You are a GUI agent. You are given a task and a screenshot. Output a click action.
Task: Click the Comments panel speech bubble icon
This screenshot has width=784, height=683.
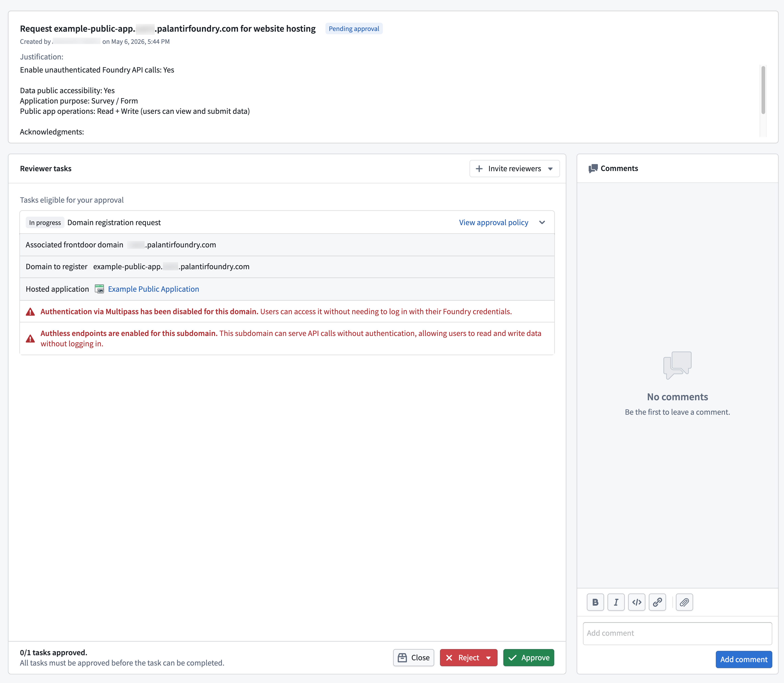tap(593, 168)
